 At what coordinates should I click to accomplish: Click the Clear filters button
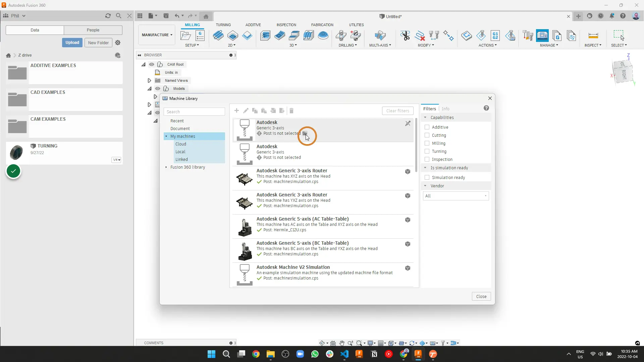397,111
